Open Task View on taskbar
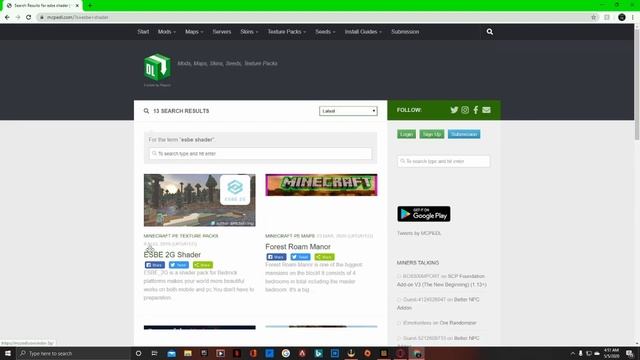This screenshot has height=360, width=640. [x=155, y=353]
